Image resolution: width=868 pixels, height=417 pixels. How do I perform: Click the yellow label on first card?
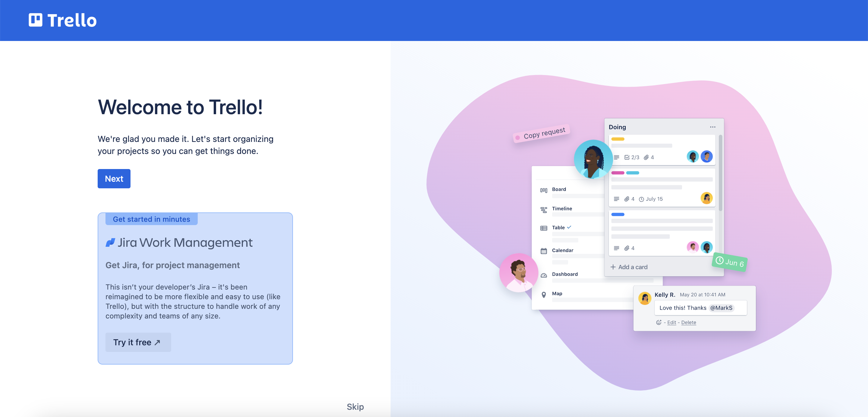coord(617,139)
